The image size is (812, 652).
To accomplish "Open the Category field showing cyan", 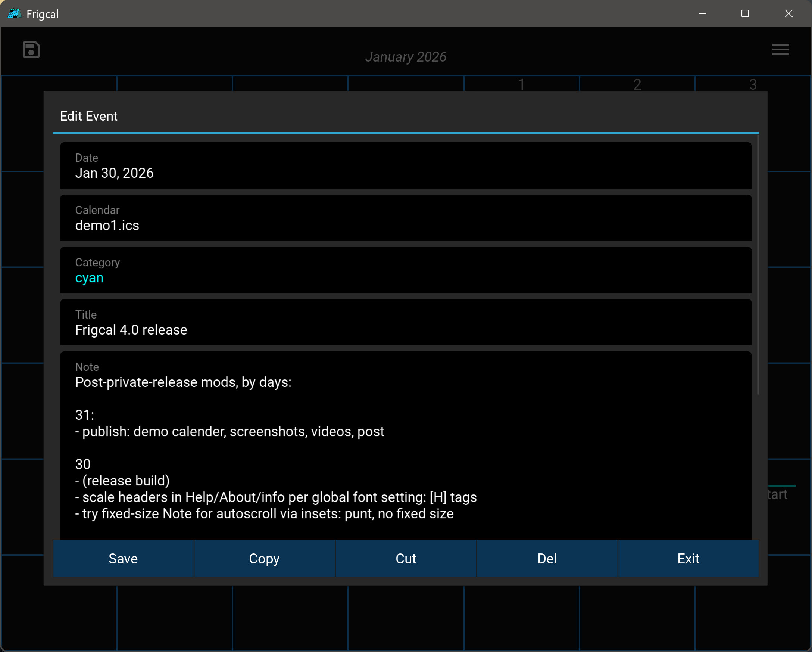I will click(x=406, y=270).
